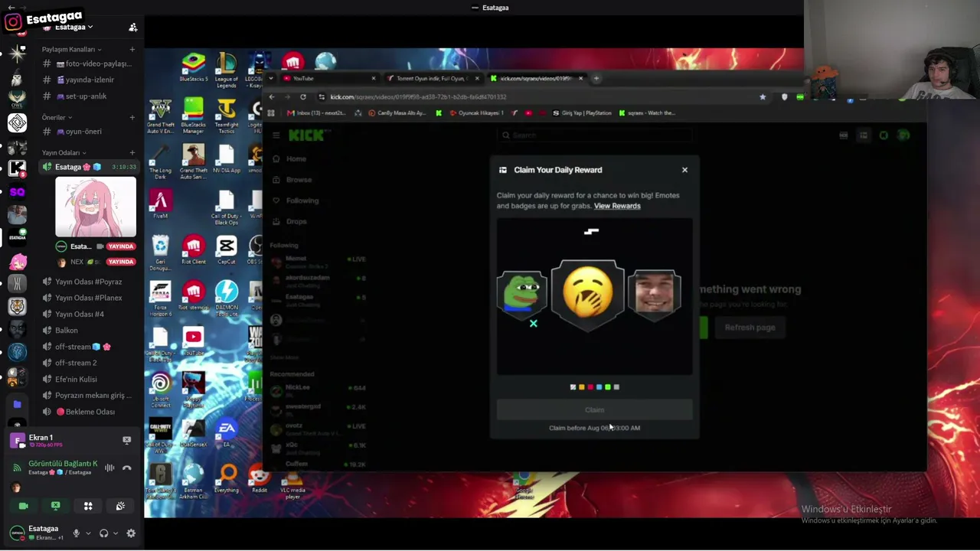Open the headphone output options arrow

pos(116,533)
